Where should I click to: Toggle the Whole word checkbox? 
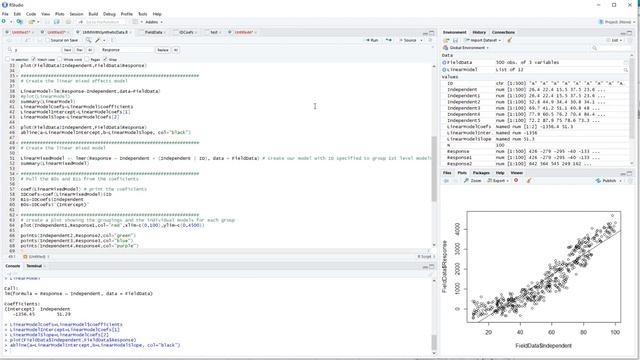click(60, 59)
